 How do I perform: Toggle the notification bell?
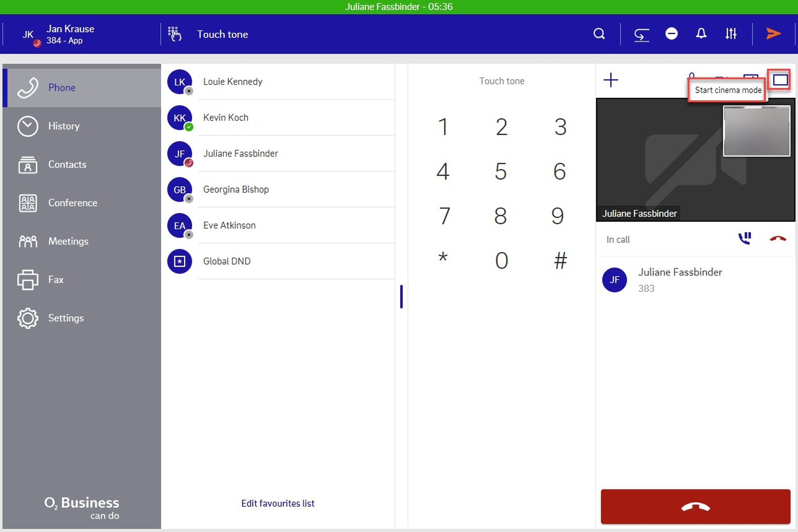(701, 34)
